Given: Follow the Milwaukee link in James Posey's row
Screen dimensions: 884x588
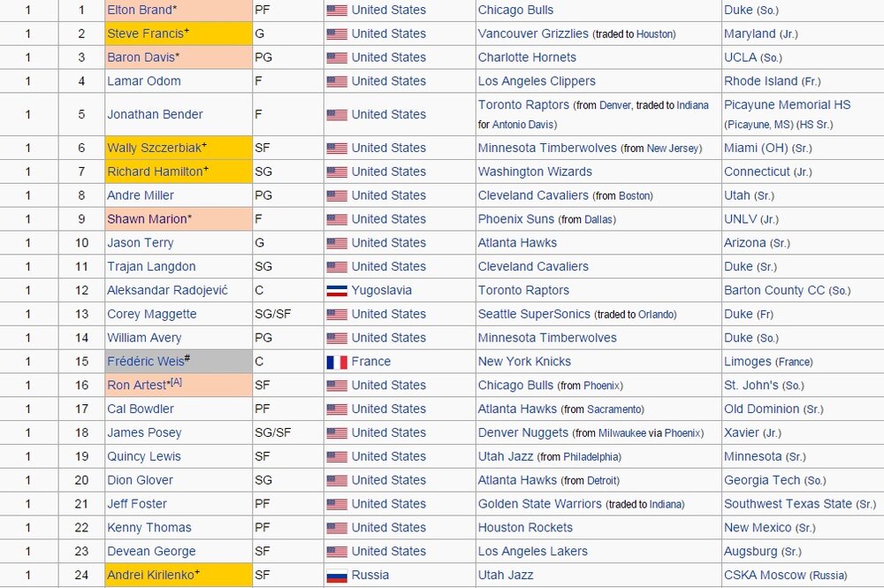Looking at the screenshot, I should point(621,433).
